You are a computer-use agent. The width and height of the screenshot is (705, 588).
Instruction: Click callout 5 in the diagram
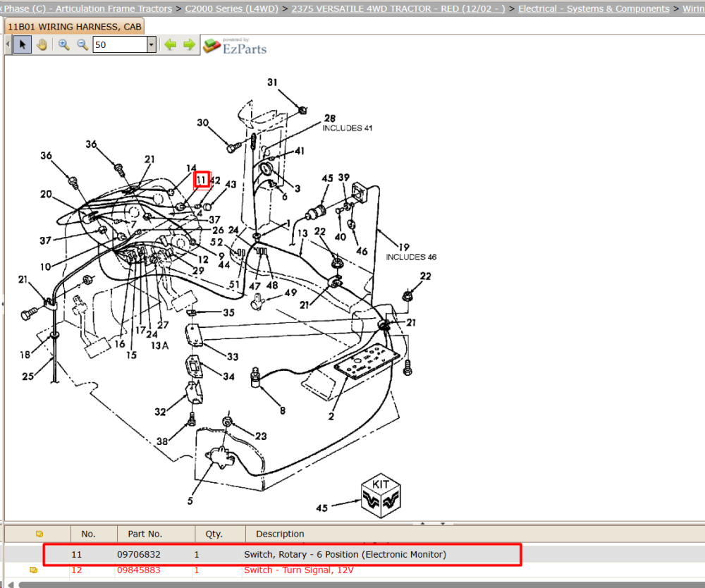point(190,501)
